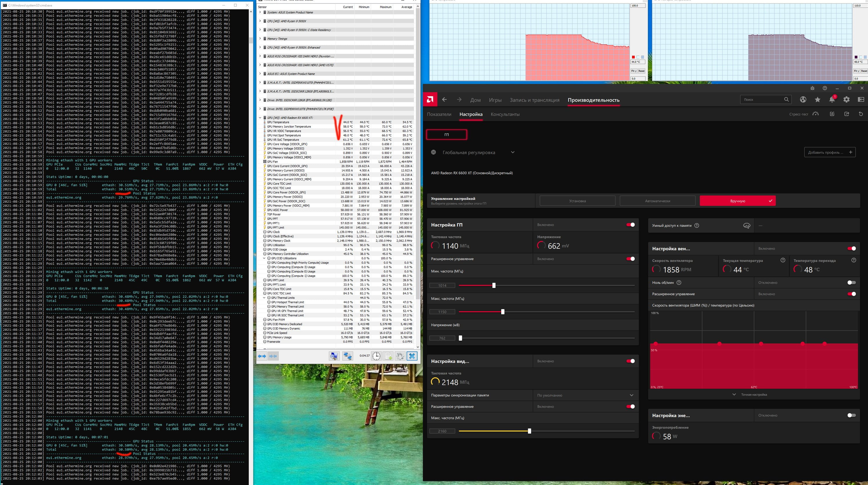
Task: Turn on the power tuning switch
Action: point(852,415)
